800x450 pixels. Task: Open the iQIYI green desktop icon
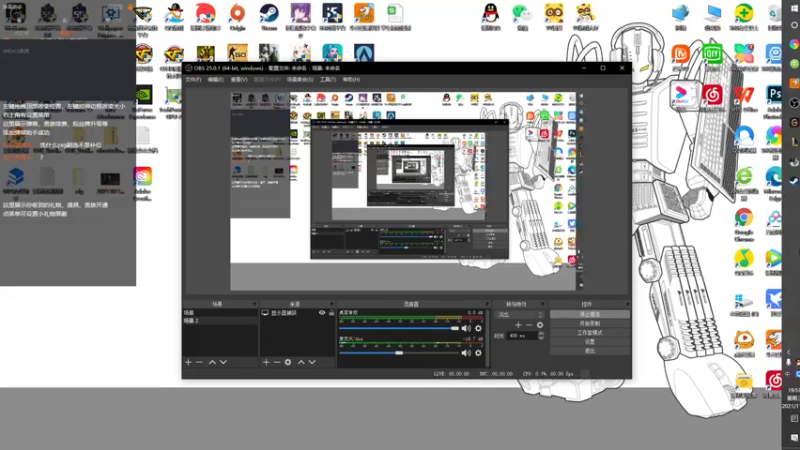(x=712, y=55)
